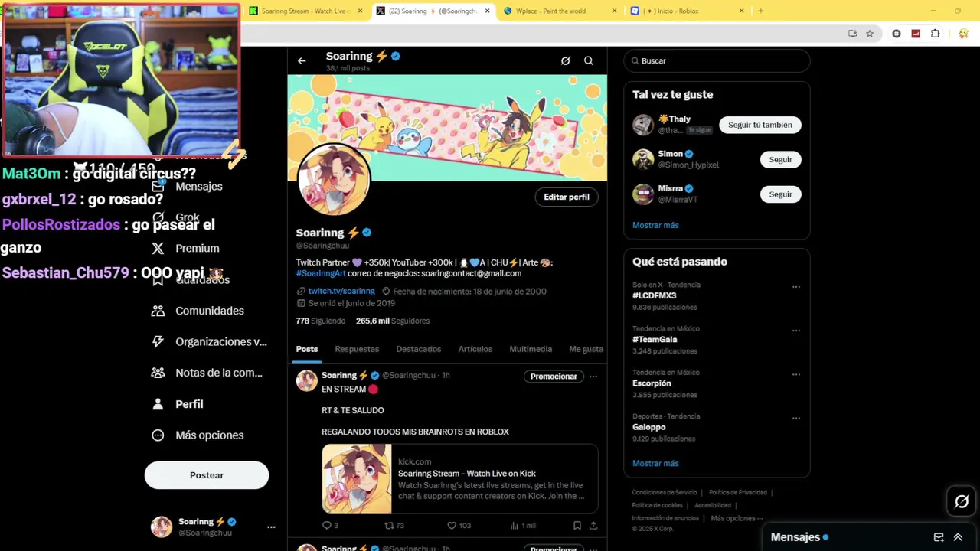Click Mostrar más under Tal vez te guste
This screenshot has height=551, width=980.
[655, 225]
